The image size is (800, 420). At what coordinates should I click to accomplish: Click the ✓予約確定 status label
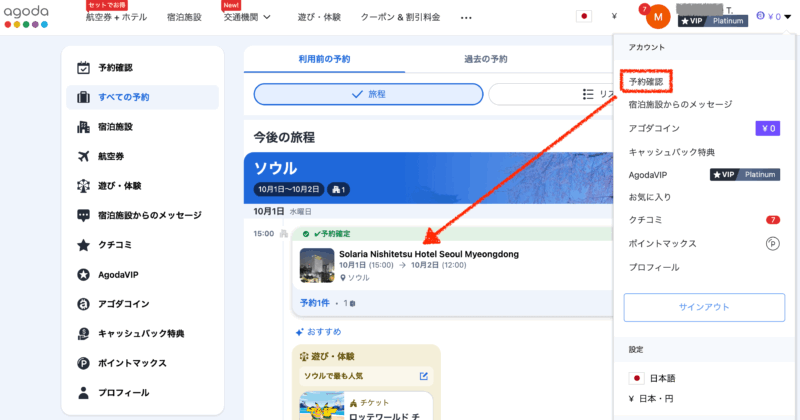[332, 234]
